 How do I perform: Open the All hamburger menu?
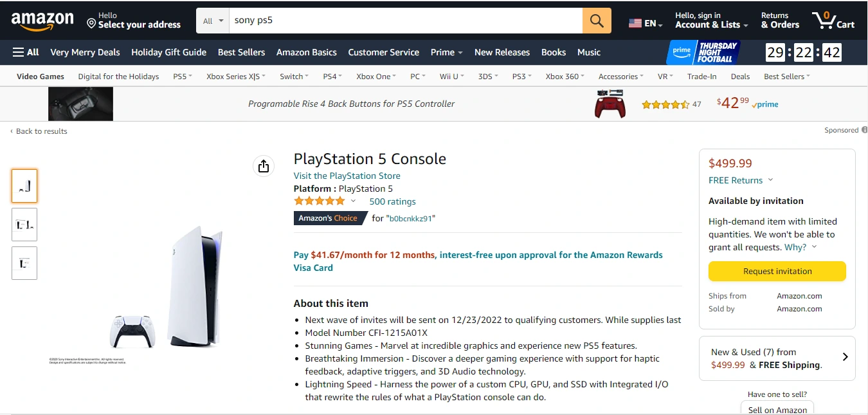25,52
